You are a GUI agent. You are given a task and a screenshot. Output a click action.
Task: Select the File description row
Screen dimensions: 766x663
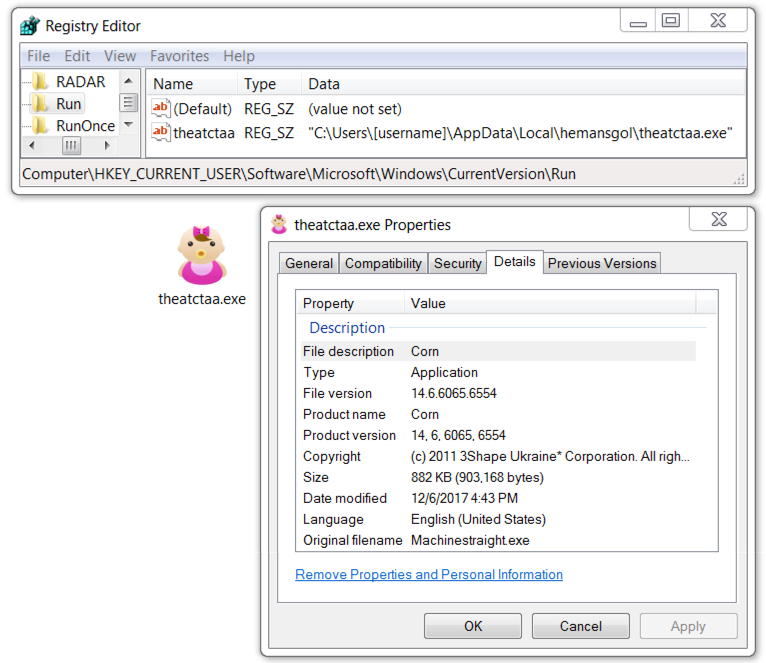(x=498, y=351)
